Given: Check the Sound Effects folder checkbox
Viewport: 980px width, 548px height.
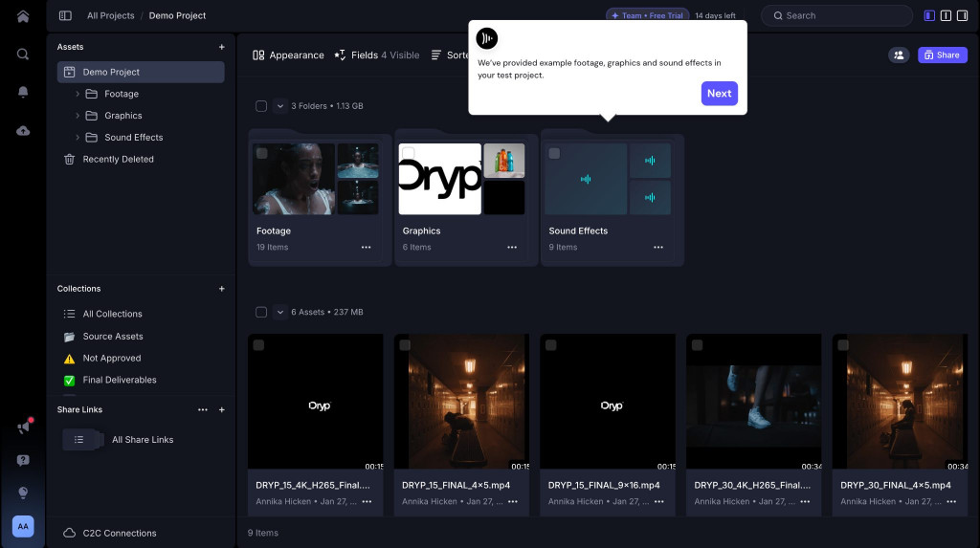Looking at the screenshot, I should point(554,153).
